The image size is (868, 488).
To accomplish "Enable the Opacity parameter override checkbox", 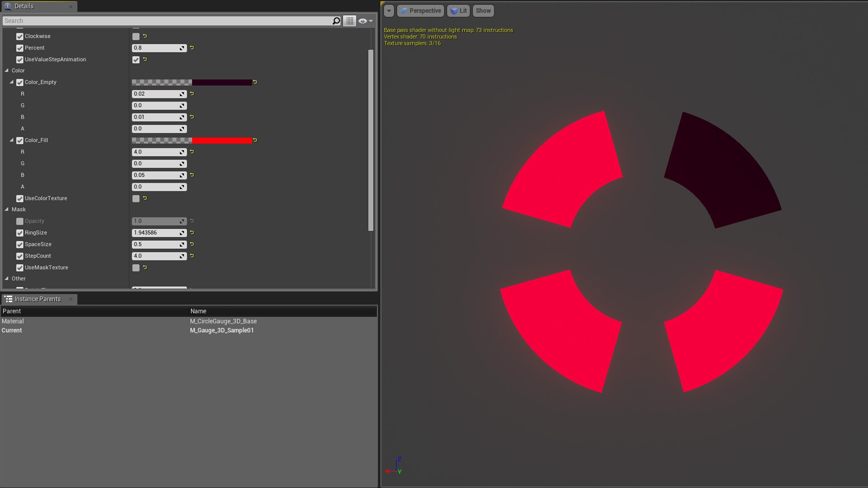I will point(19,221).
